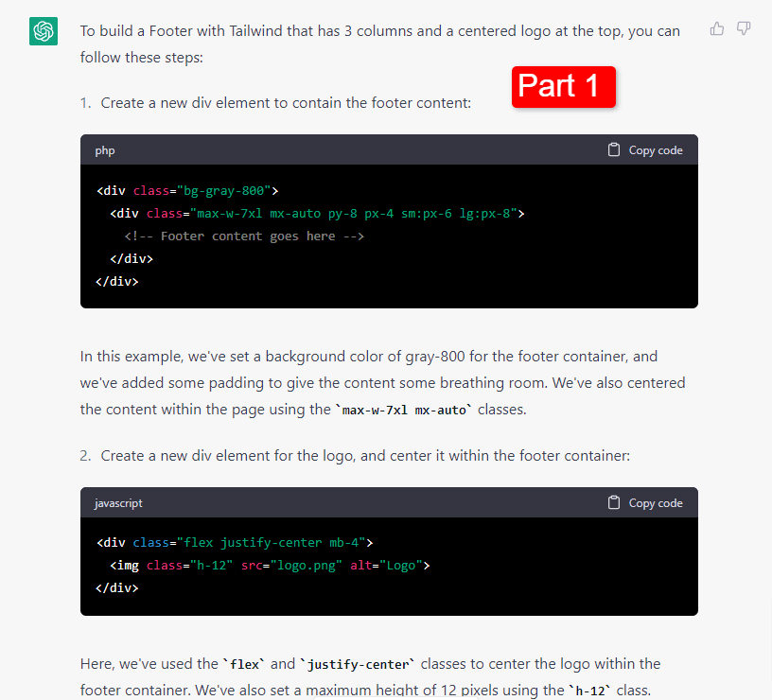Select the inline 'h-12' code snippet
Screen dimensions: 772x700
point(589,690)
